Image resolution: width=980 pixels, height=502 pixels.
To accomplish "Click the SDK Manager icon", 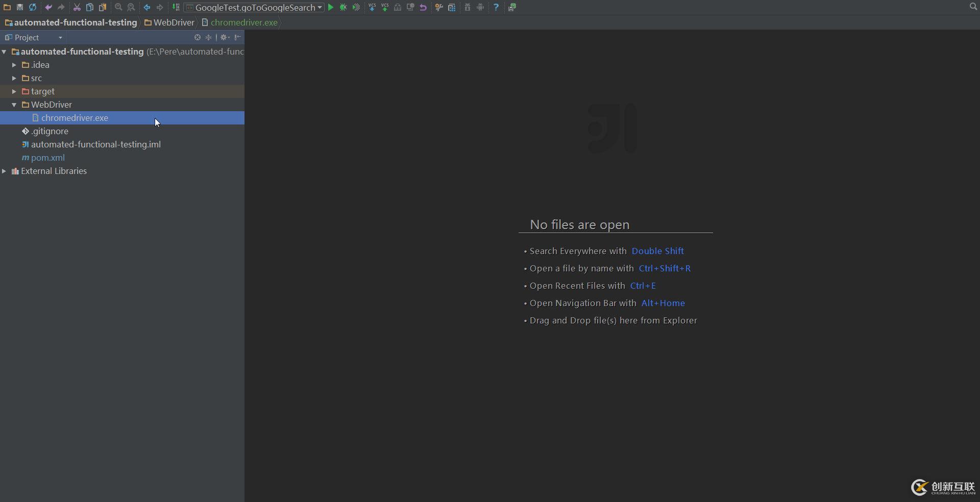I will (468, 7).
